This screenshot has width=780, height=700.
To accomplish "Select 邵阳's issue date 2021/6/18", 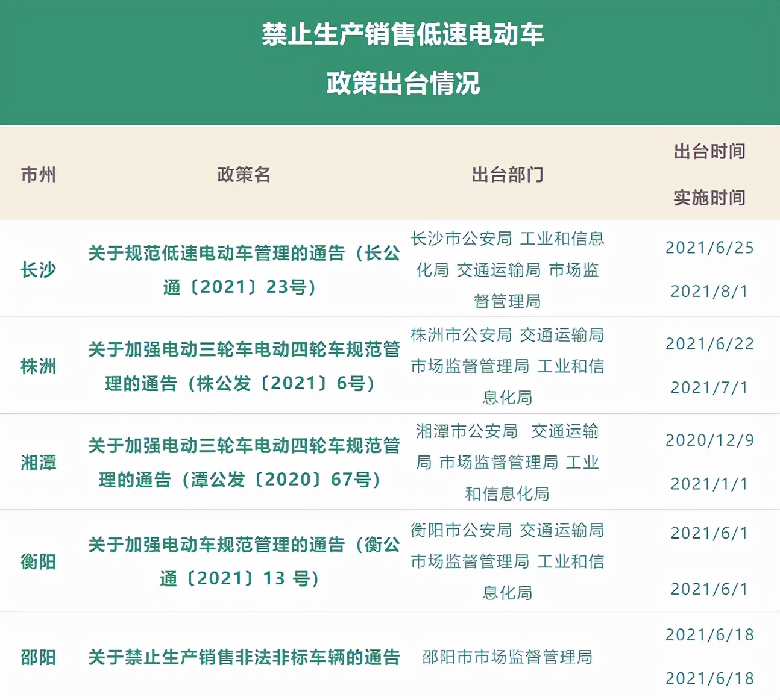I will click(709, 635).
